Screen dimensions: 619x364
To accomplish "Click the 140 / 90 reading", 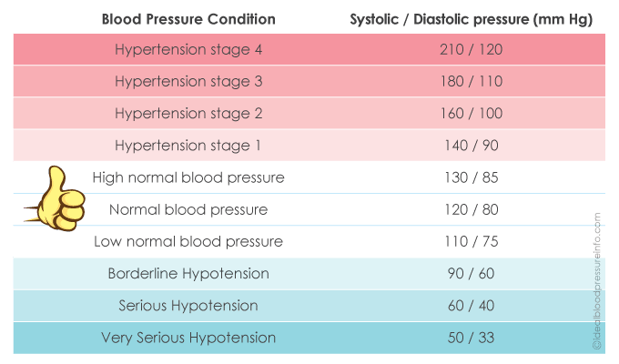I will pos(470,145).
